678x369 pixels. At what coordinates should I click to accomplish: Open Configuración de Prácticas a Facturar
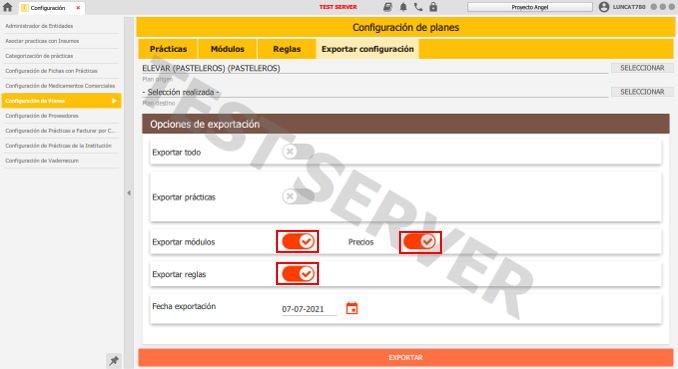tap(61, 131)
